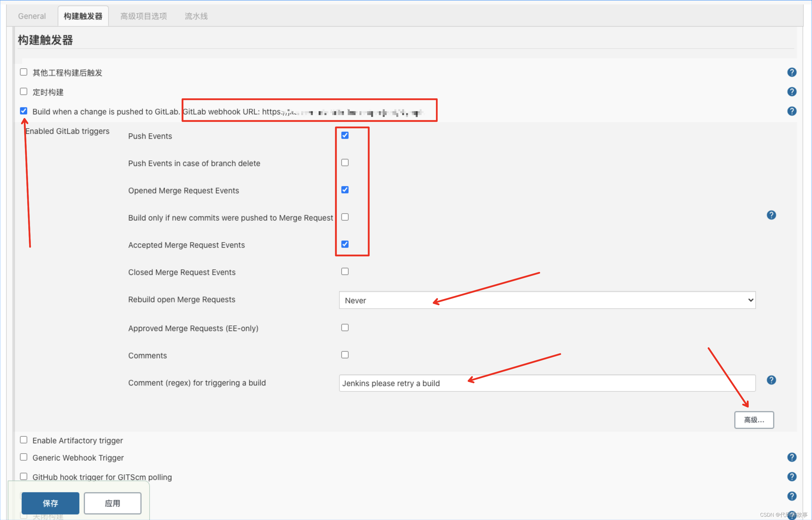Enable Artifactory trigger checkbox

tap(24, 440)
